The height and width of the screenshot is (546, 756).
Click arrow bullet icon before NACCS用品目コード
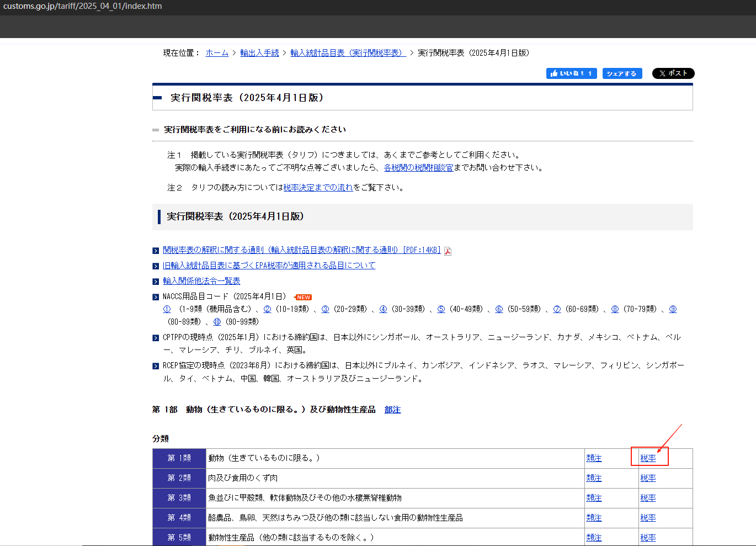[x=156, y=297]
